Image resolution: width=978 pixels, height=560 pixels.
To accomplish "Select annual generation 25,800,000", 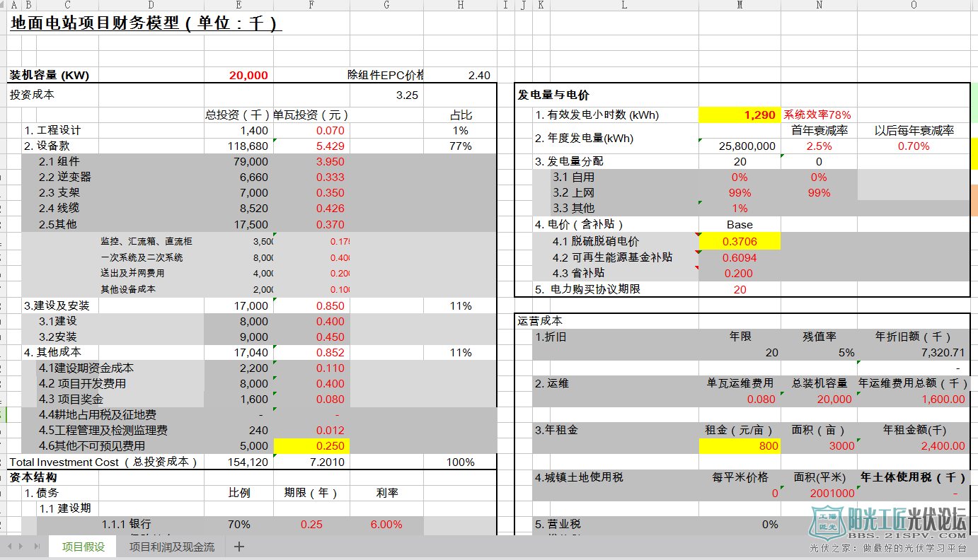I will click(747, 146).
